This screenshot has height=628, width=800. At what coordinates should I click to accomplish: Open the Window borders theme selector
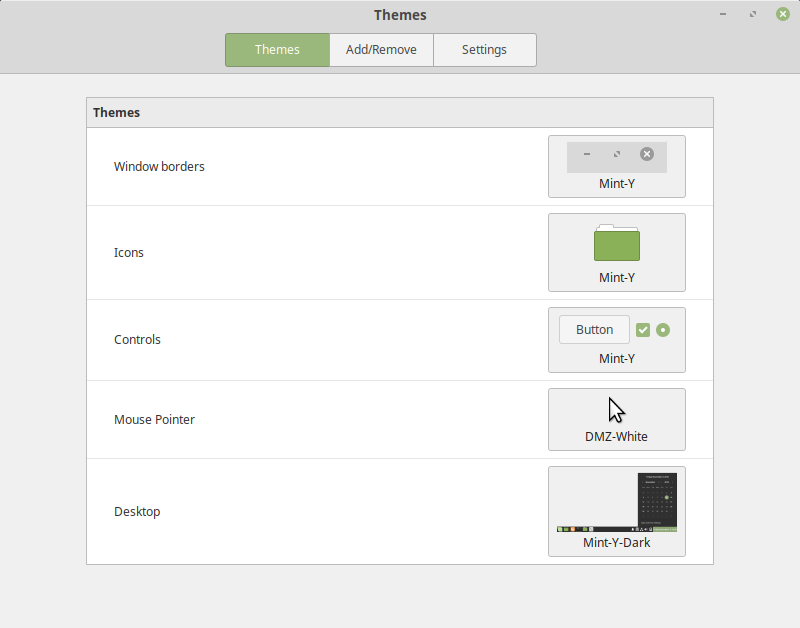point(616,166)
